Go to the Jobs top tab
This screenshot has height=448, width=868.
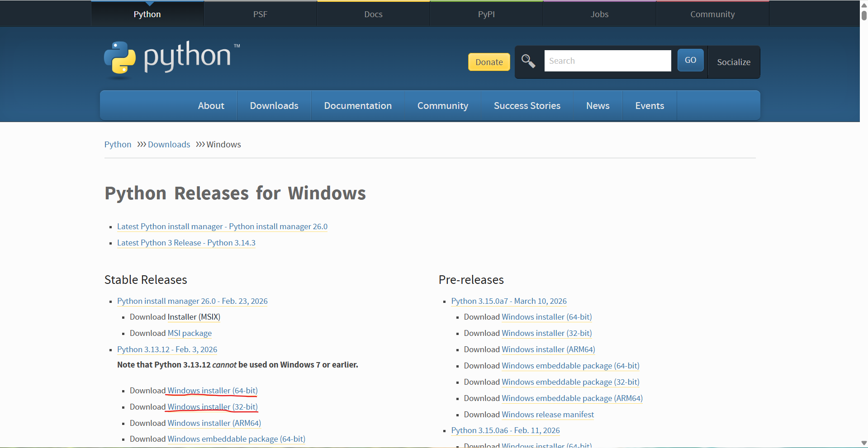[599, 14]
